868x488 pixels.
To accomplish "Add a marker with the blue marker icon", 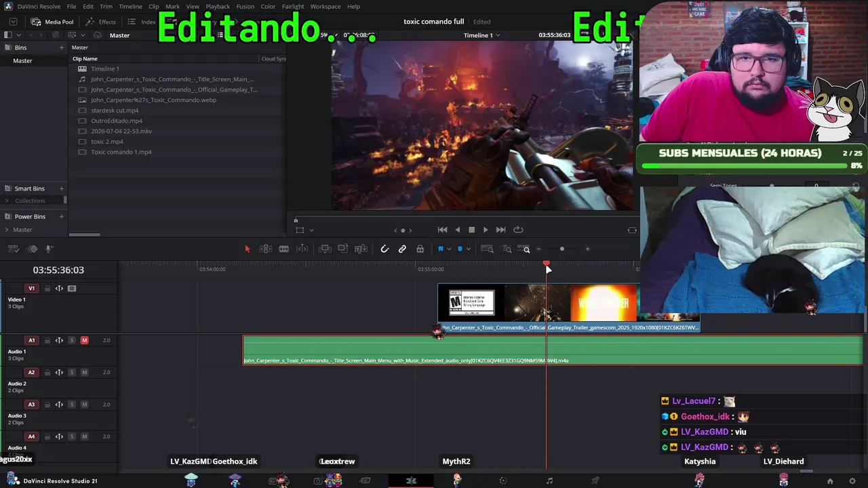I will point(460,249).
